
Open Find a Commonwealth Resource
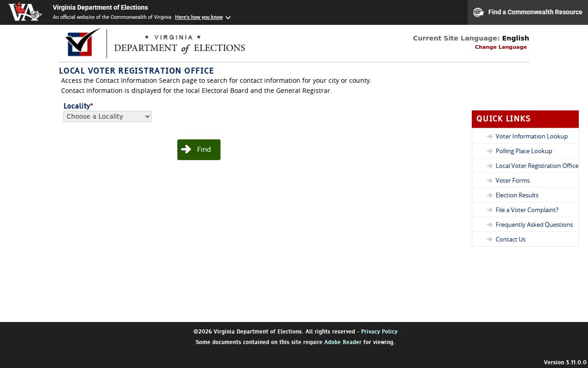tap(528, 12)
